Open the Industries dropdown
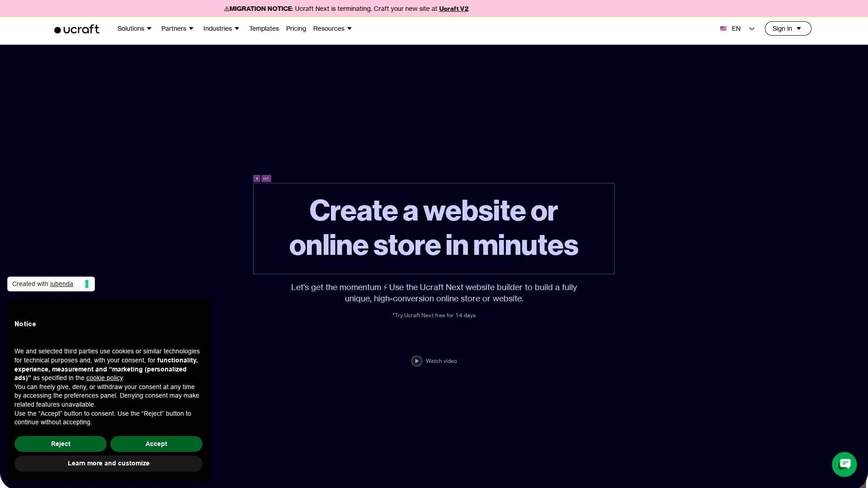The width and height of the screenshot is (868, 488). [x=221, y=28]
